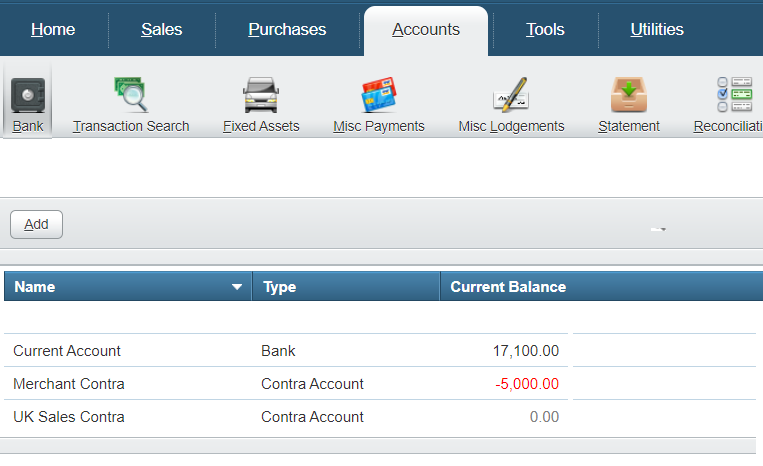Open the Statement tray icon
The height and width of the screenshot is (466, 763).
coord(629,97)
